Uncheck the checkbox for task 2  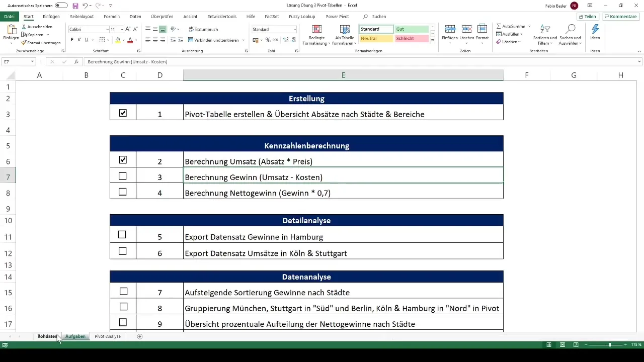[123, 160]
